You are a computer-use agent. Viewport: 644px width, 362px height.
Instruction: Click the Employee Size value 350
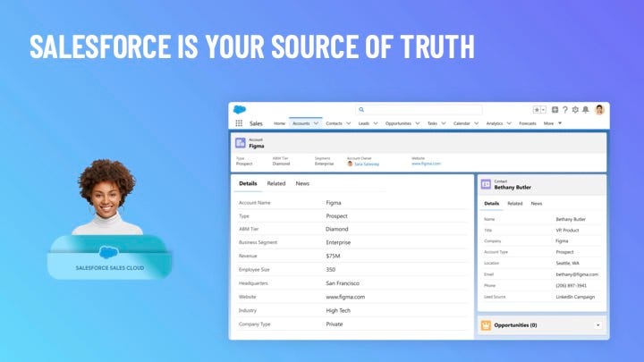click(331, 270)
